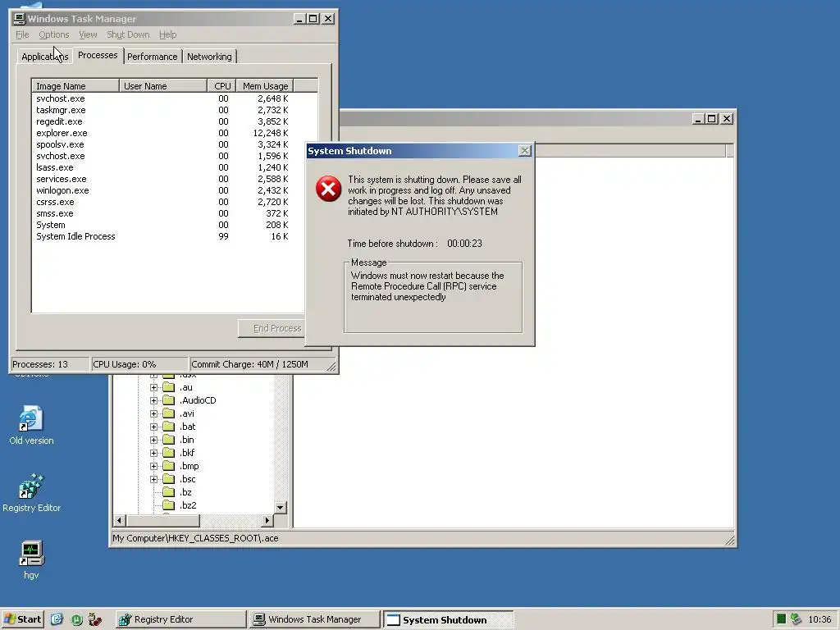The height and width of the screenshot is (630, 840).
Task: Click the 10:36 taskbar clock
Action: (819, 619)
